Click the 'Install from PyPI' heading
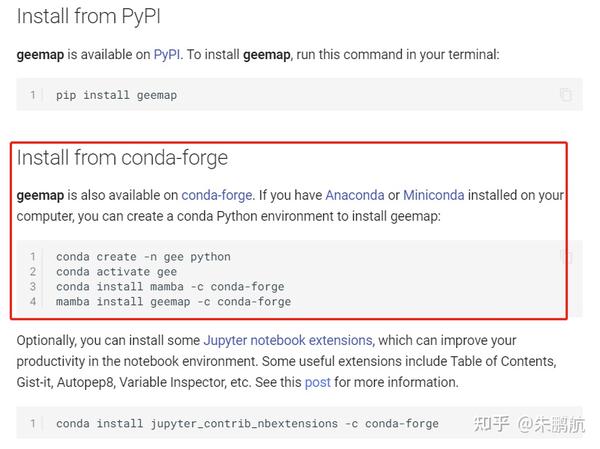Viewport: 600px width, 449px height. click(x=88, y=16)
